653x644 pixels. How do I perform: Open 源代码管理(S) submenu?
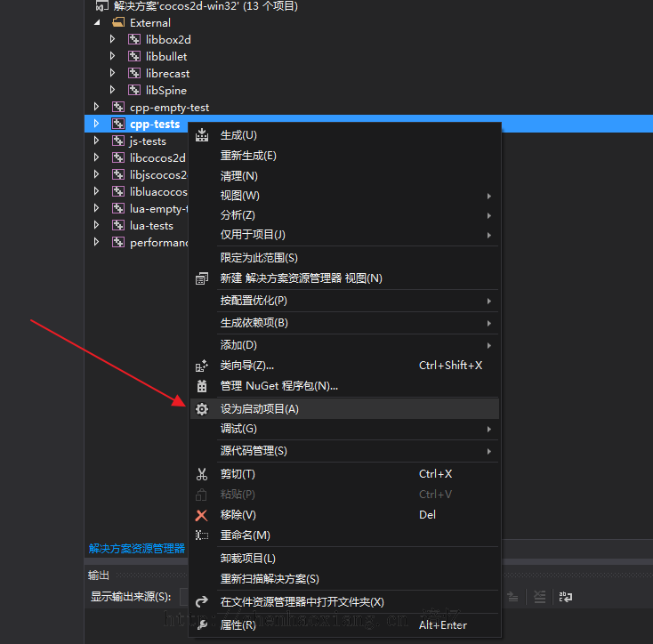point(344,451)
